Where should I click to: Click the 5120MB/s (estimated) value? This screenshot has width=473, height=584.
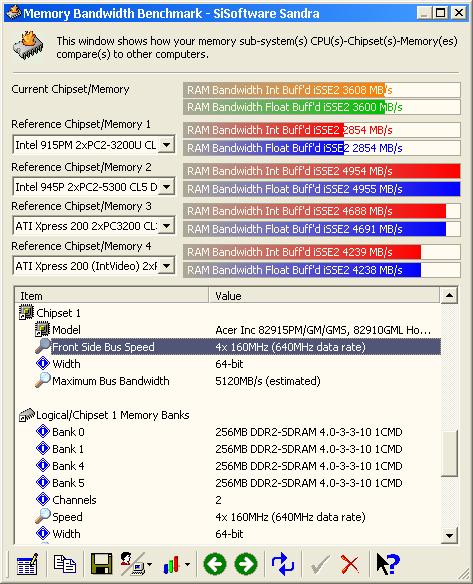point(268,381)
